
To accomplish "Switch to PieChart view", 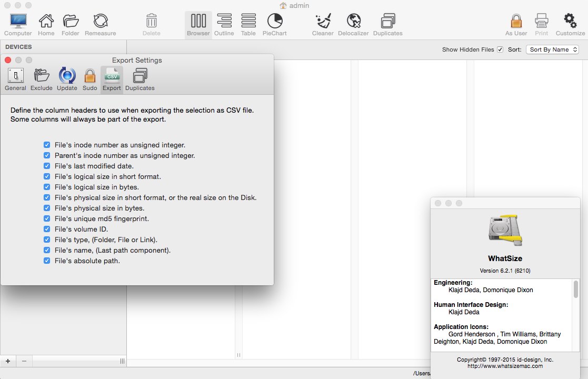I will [x=274, y=25].
